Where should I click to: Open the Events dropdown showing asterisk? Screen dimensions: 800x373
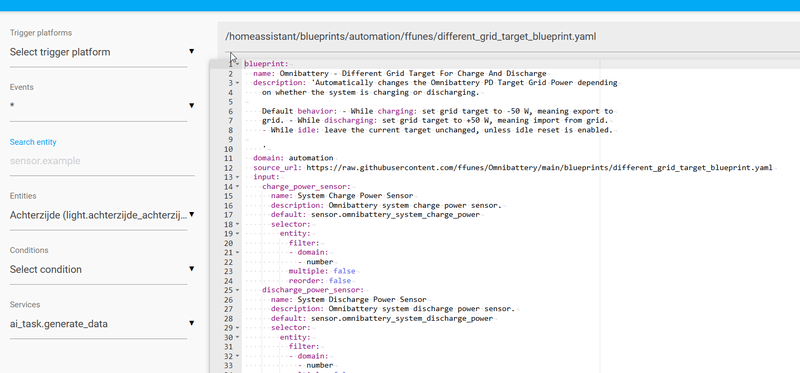point(102,106)
